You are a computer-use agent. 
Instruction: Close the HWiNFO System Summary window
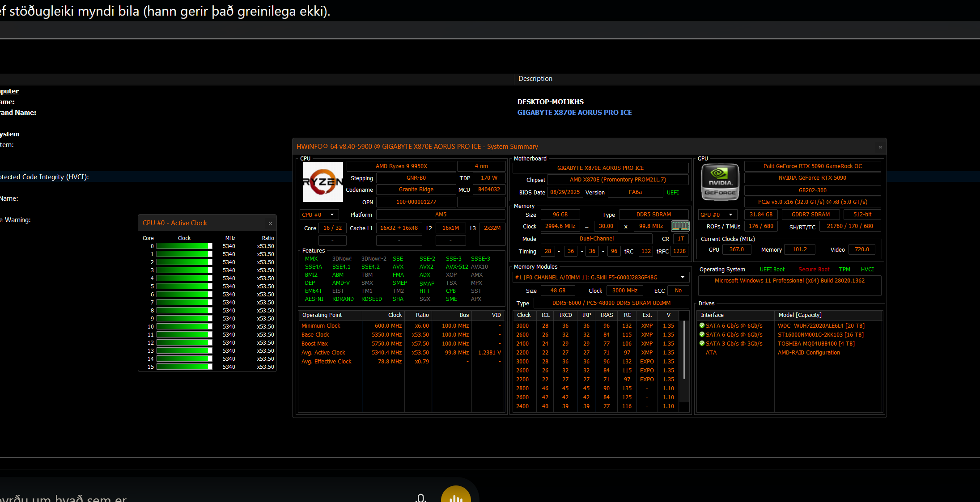[x=880, y=147]
